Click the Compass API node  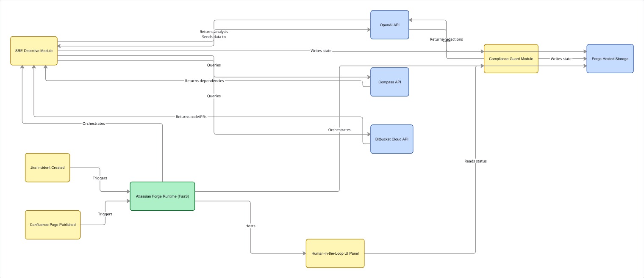click(390, 82)
